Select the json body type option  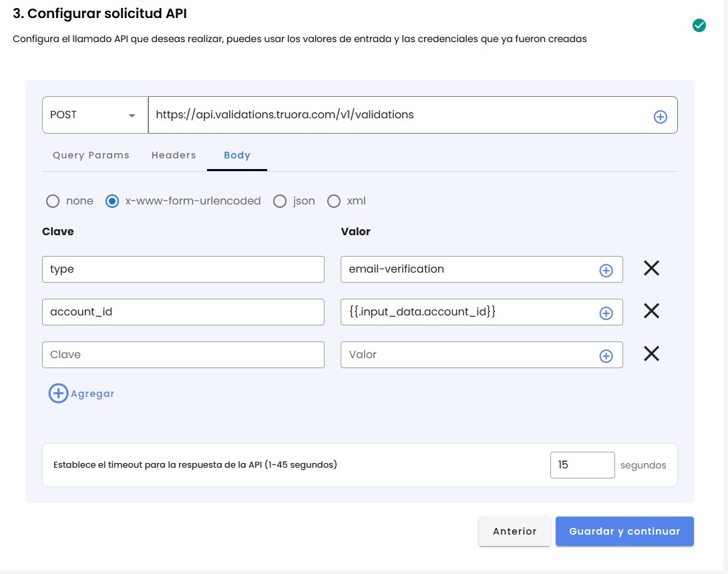coord(280,201)
